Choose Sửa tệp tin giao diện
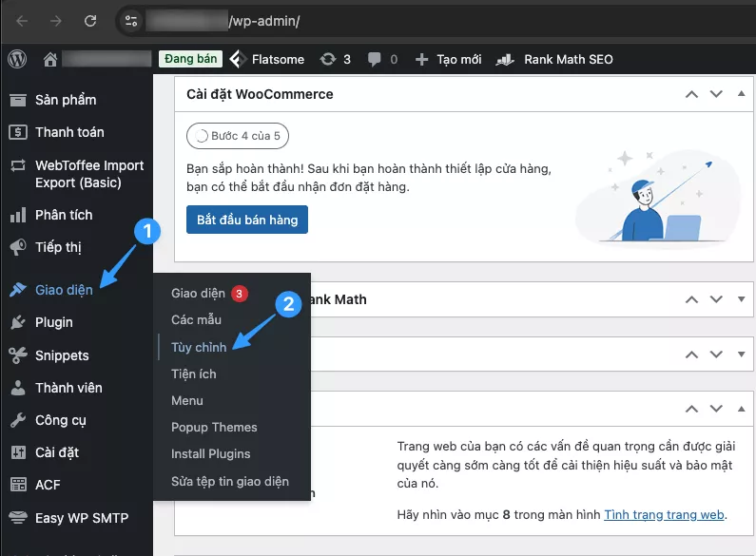This screenshot has height=556, width=756. [x=229, y=481]
